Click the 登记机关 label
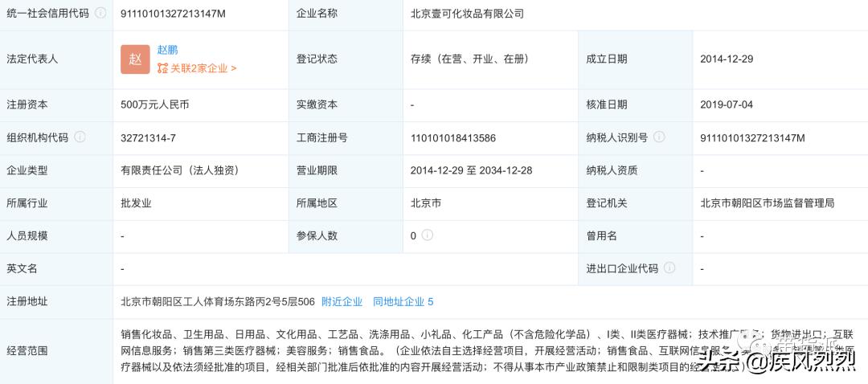868x384 pixels. click(607, 203)
